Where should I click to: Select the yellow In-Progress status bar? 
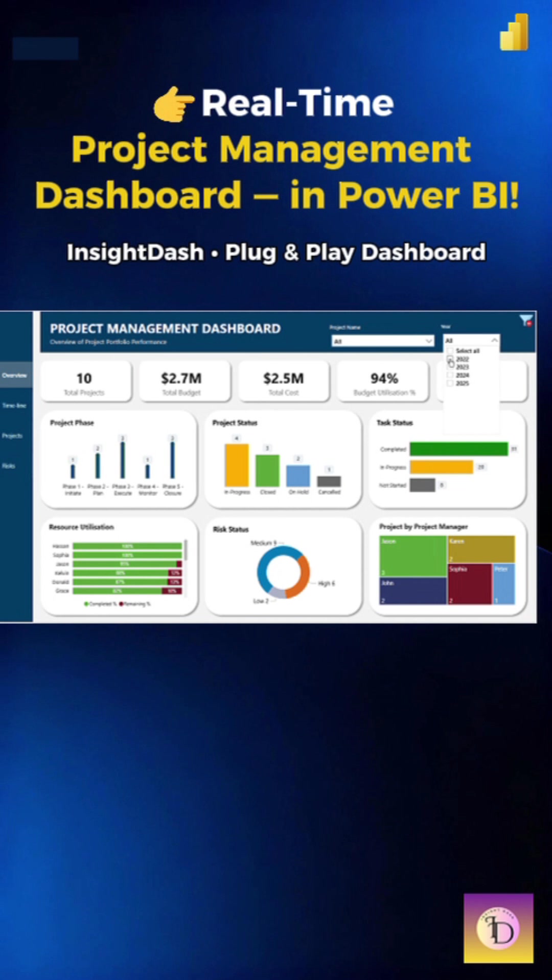[237, 465]
